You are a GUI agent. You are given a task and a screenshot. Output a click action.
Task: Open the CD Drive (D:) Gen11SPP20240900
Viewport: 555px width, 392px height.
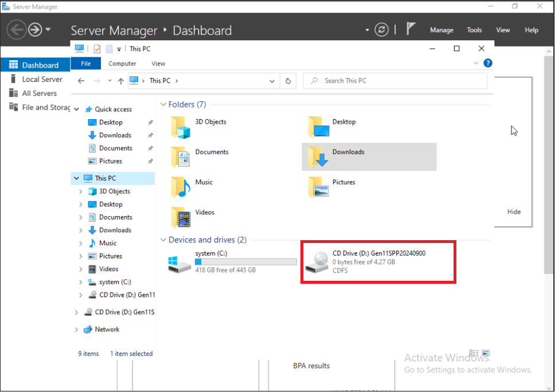tap(316, 262)
